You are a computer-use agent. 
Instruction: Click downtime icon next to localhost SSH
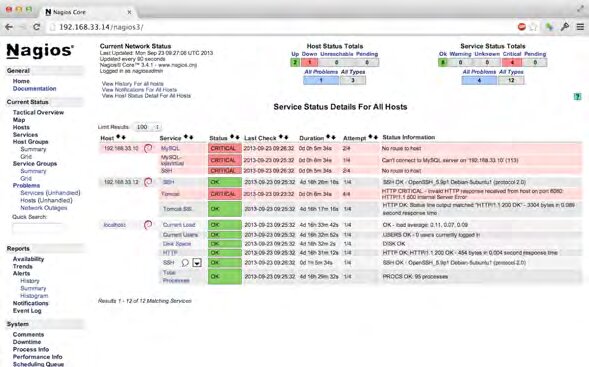tap(197, 263)
